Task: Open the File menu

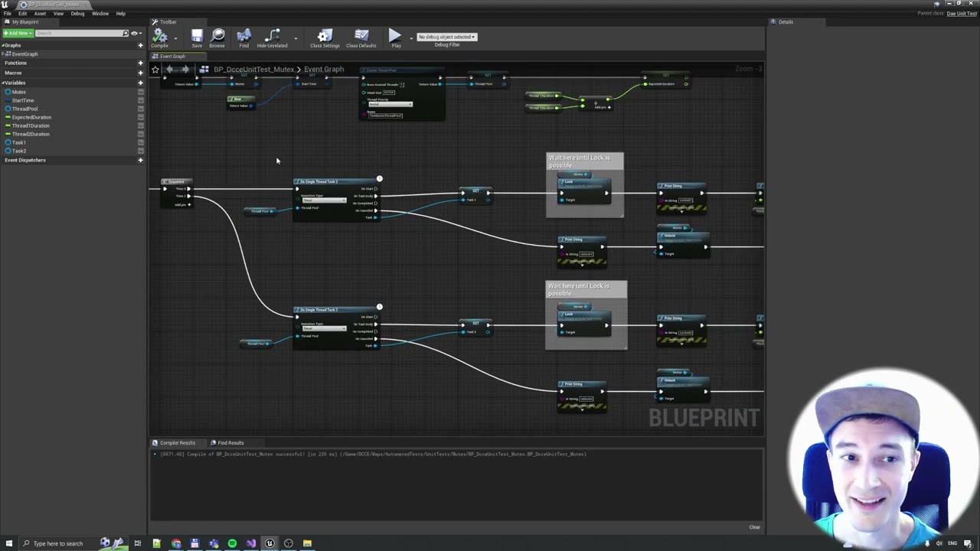Action: click(x=8, y=13)
